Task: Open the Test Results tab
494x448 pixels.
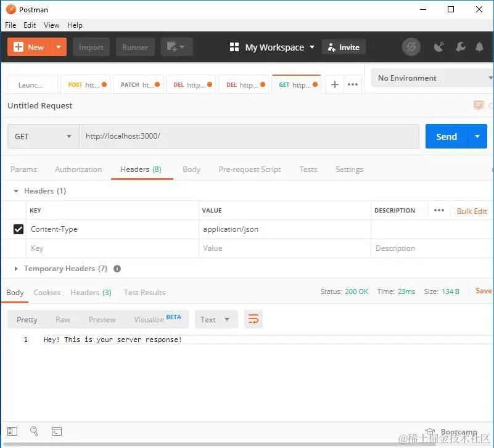Action: (144, 293)
